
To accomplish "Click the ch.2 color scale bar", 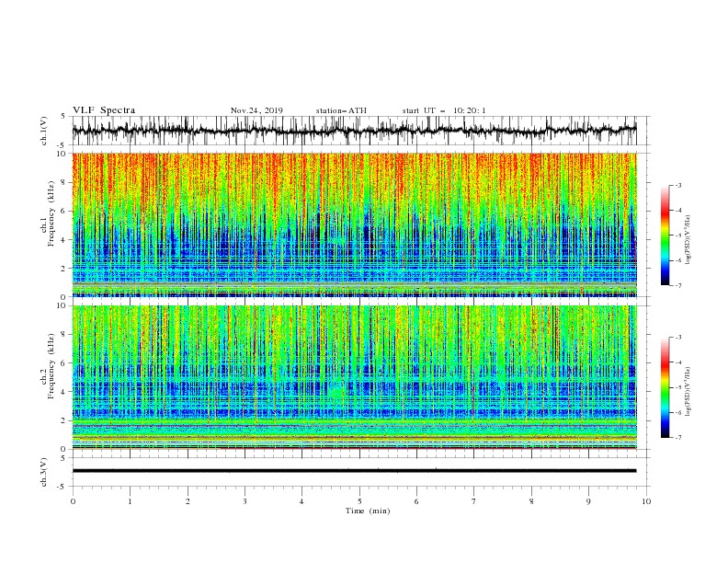I will point(665,387).
